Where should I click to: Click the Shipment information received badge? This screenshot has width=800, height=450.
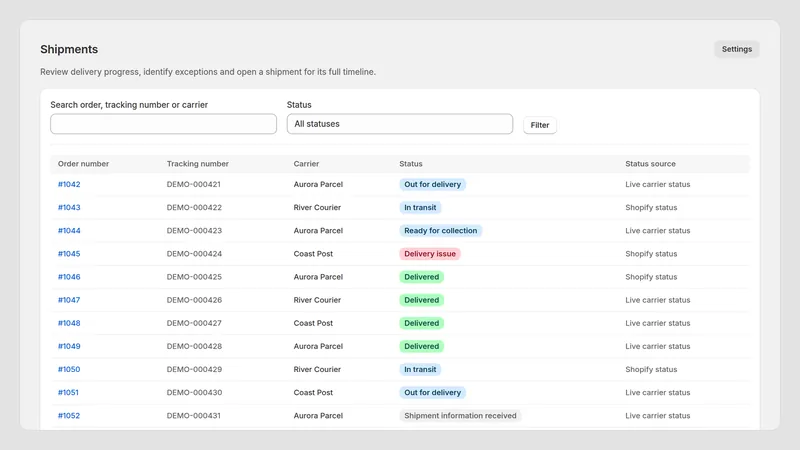(x=460, y=416)
